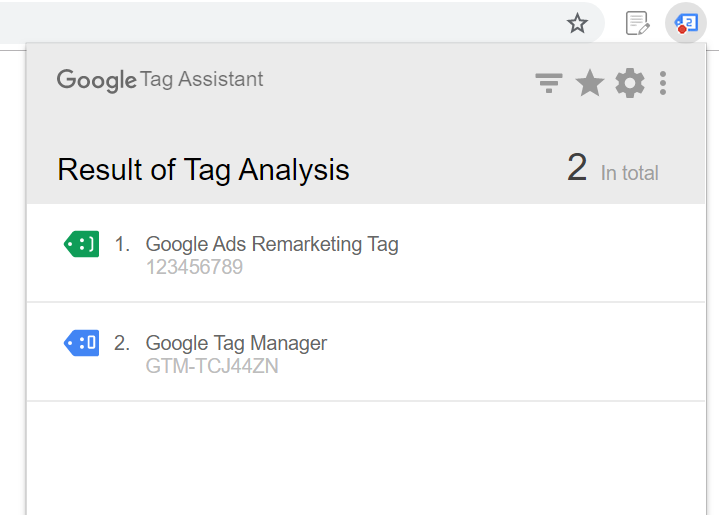Open the three-dot more options menu
Screen dimensions: 719x515
click(x=663, y=83)
